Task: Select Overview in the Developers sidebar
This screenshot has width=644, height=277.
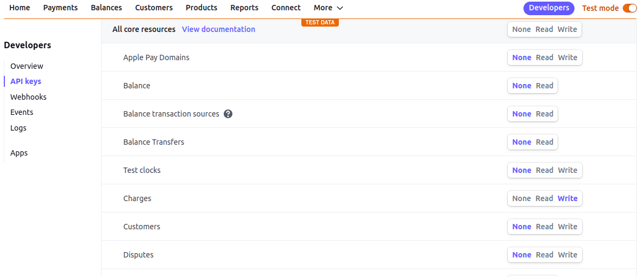Action: click(x=27, y=66)
